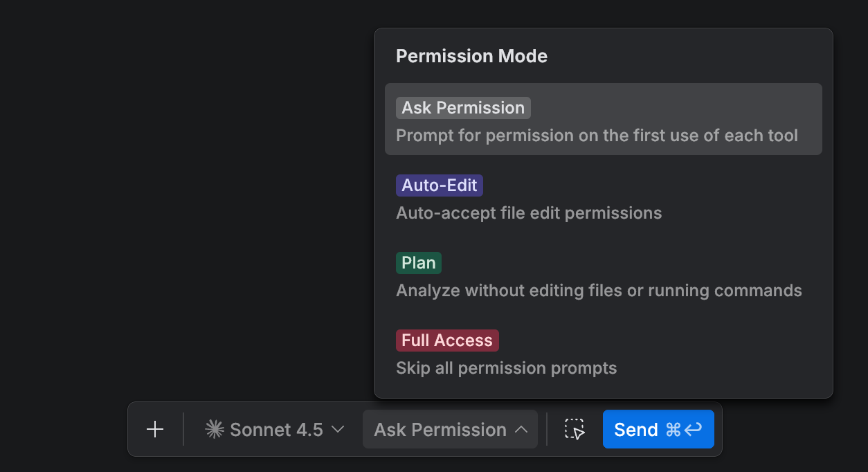Click the Ask Permission badge label
Screen dimensions: 868x472
(462, 107)
